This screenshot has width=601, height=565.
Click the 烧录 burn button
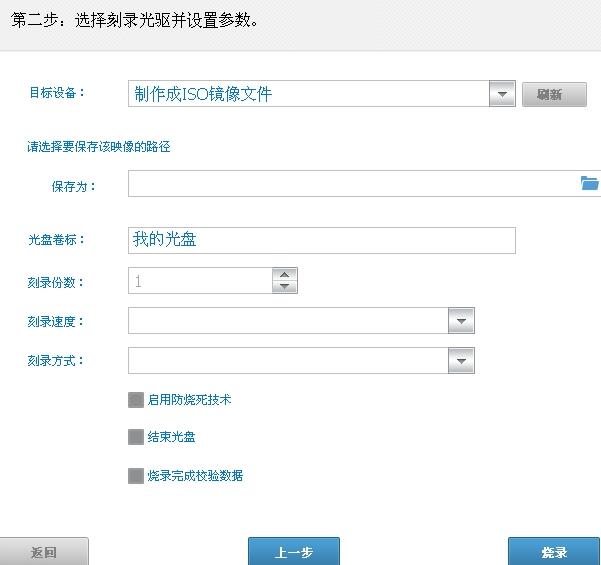click(x=554, y=552)
